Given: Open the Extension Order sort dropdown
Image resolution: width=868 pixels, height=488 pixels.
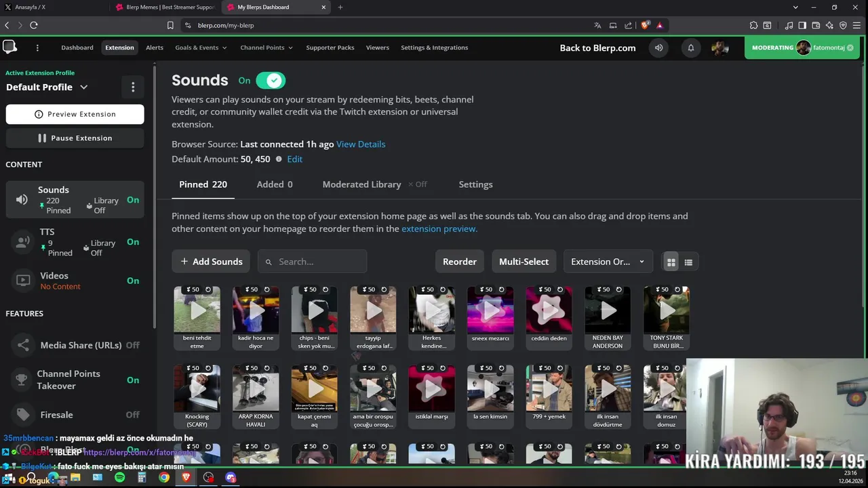Looking at the screenshot, I should coord(608,262).
